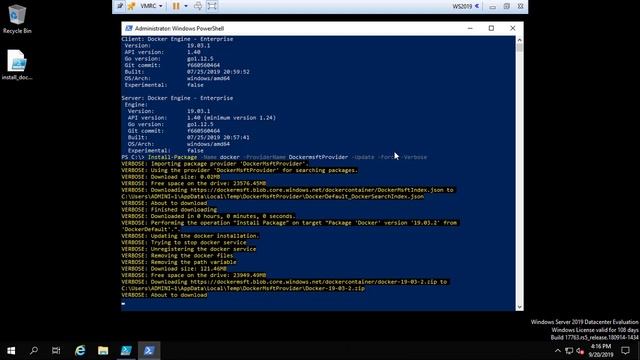Click the PowerShell scrollbar down arrow

click(x=519, y=307)
